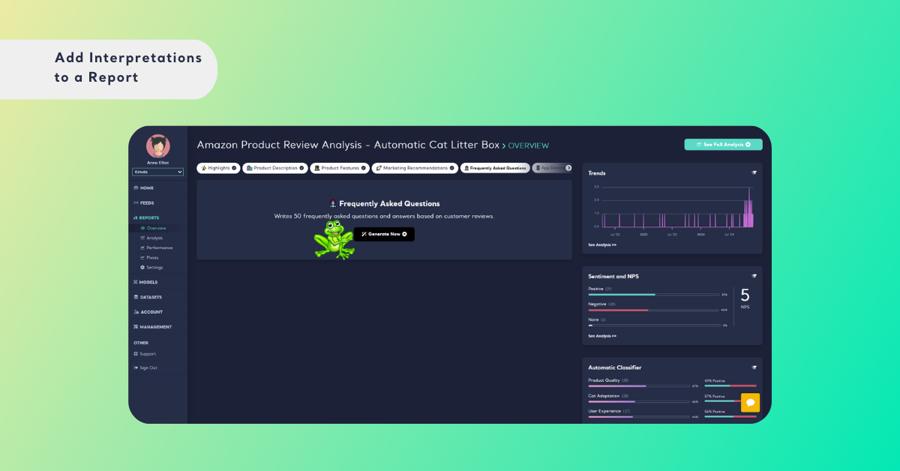900x471 pixels.
Task: Click the arrow to show more tabs
Action: click(568, 168)
